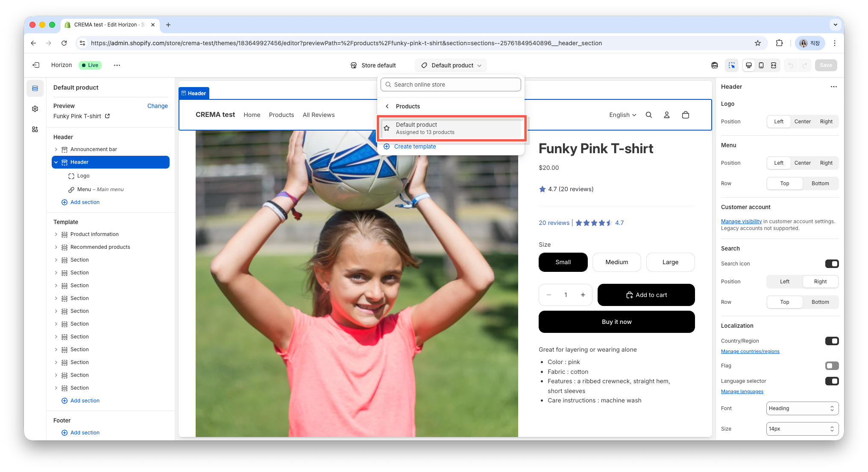Image resolution: width=868 pixels, height=472 pixels.
Task: Click the Manage visibility link
Action: click(741, 221)
